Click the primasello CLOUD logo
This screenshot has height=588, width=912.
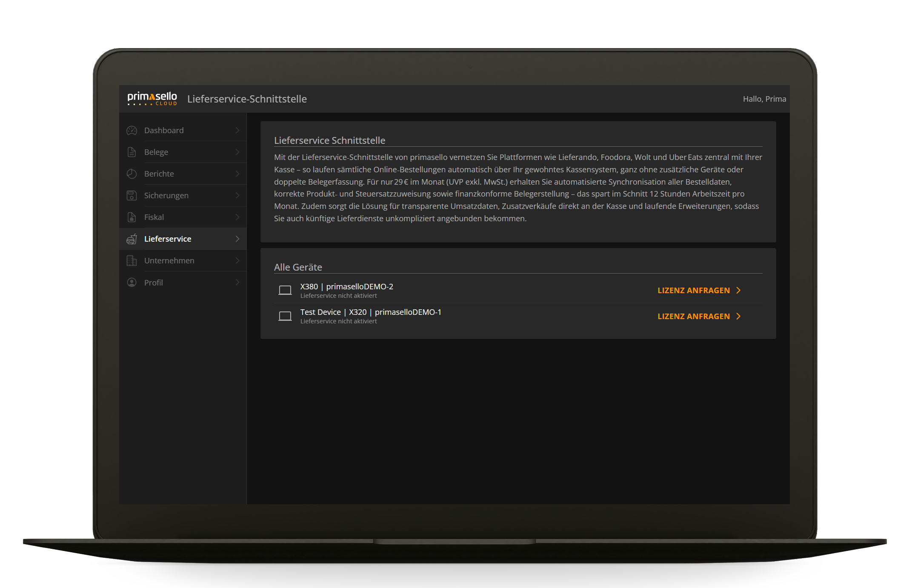152,98
